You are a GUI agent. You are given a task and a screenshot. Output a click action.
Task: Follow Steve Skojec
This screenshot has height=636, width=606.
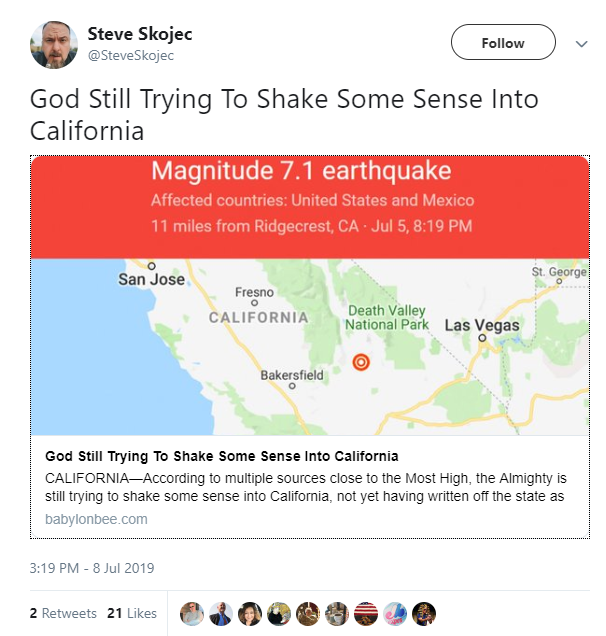[x=502, y=43]
